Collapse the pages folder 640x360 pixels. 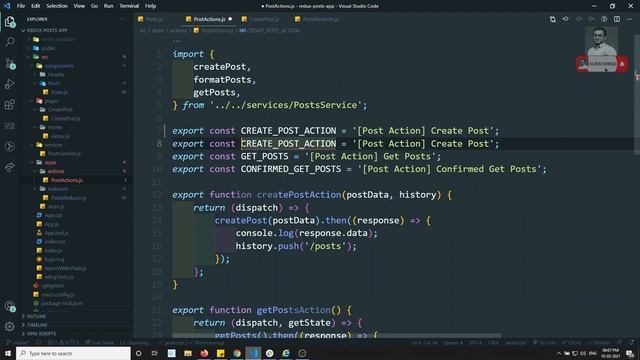click(x=51, y=101)
